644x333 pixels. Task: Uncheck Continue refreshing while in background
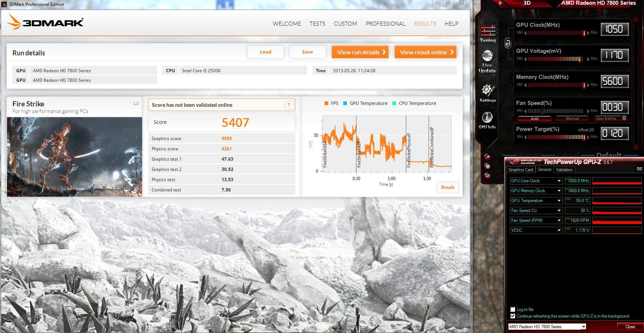[513, 316]
